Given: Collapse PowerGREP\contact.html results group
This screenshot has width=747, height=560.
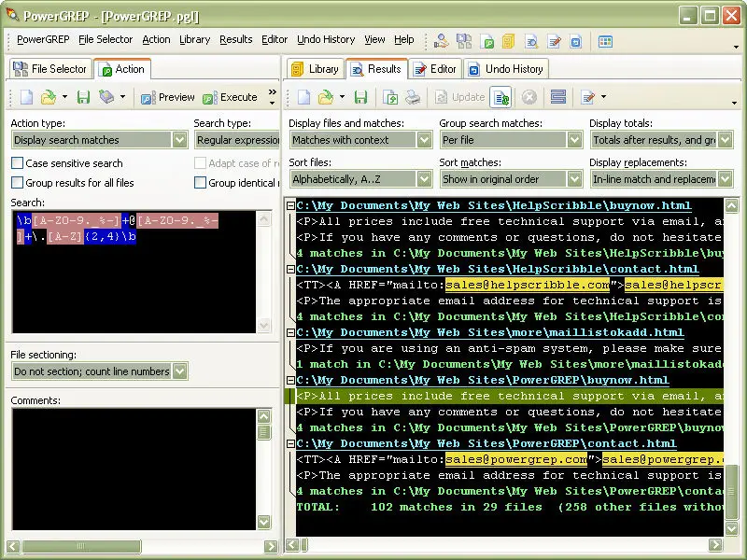Looking at the screenshot, I should click(x=290, y=444).
